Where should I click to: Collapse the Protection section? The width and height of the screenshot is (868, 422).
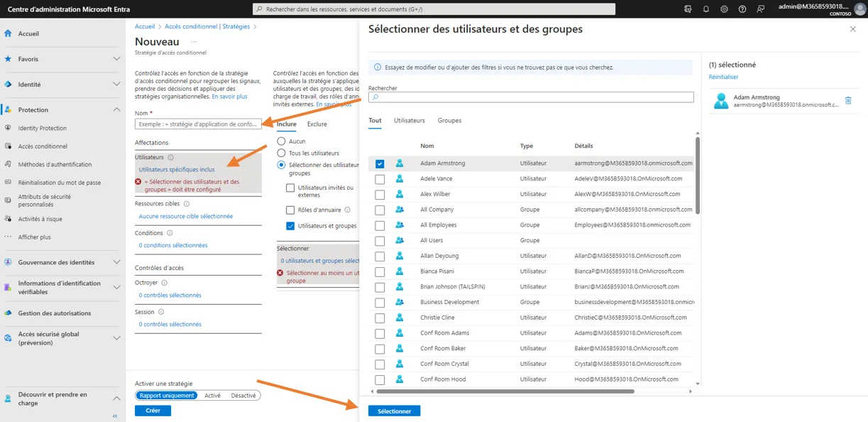click(x=116, y=110)
